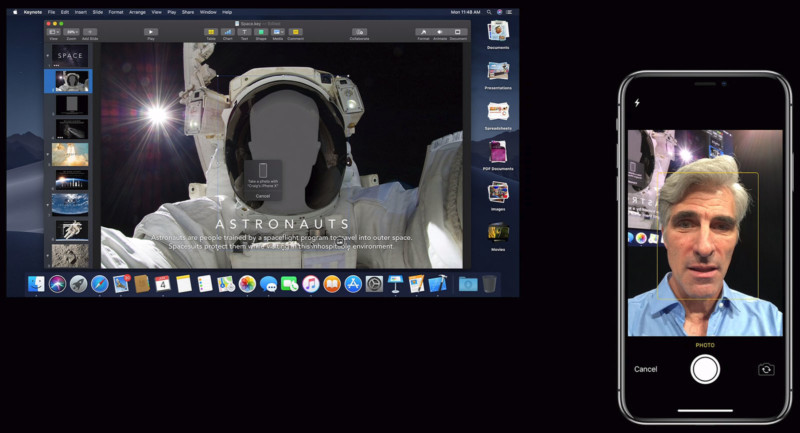Toggle the flash icon on iPhone camera

click(x=637, y=103)
